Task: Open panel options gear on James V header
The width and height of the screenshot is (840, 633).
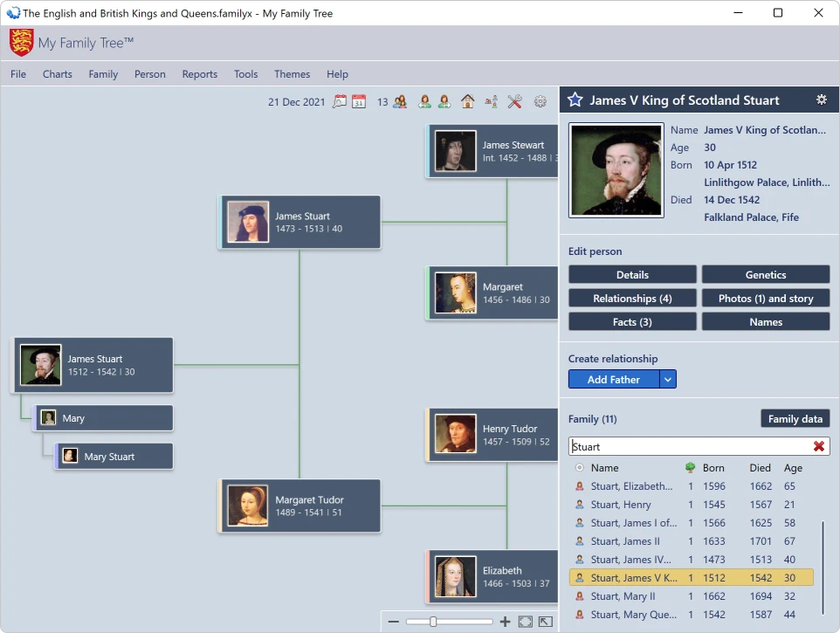Action: (821, 100)
